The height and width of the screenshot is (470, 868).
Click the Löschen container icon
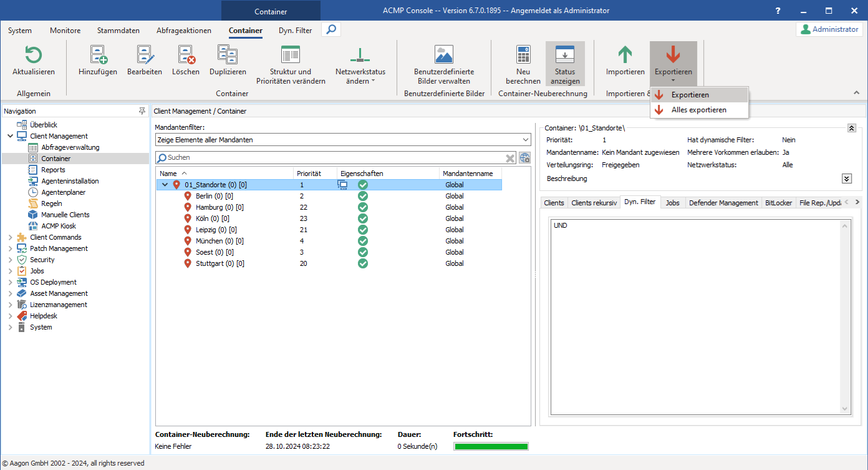(x=186, y=56)
